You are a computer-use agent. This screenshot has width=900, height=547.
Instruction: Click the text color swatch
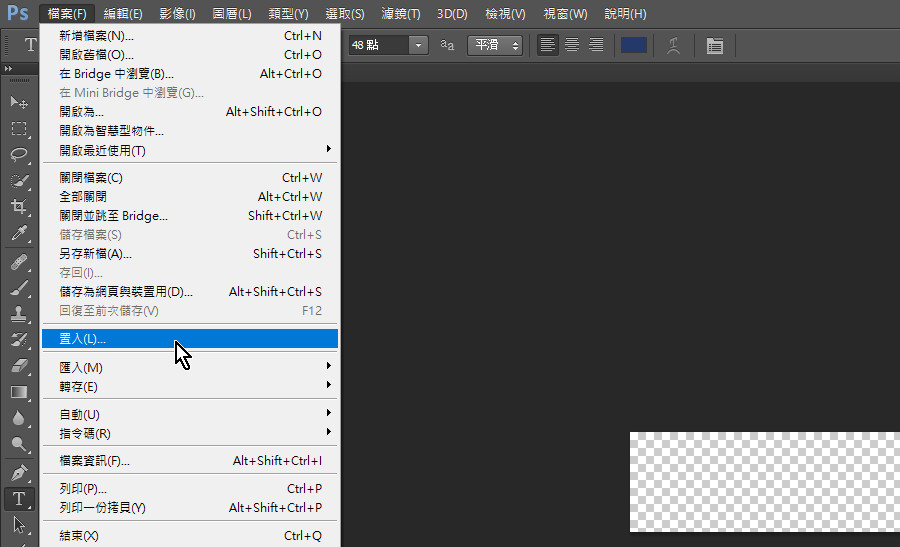click(634, 45)
